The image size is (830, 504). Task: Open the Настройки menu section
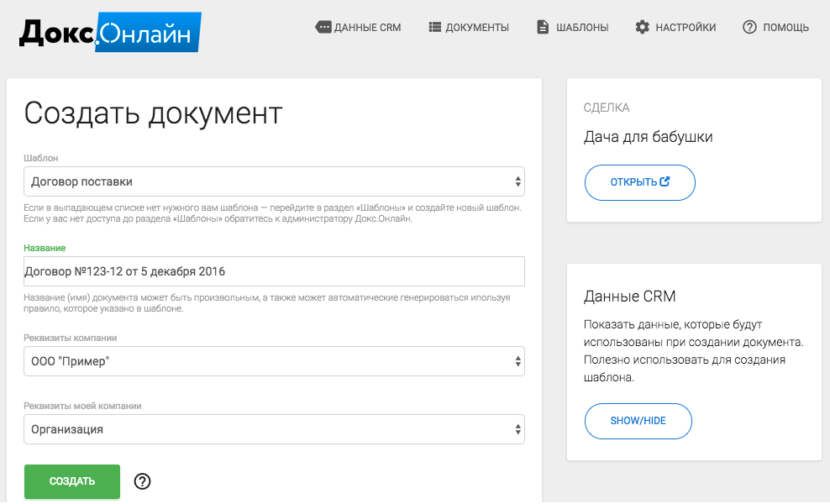686,28
